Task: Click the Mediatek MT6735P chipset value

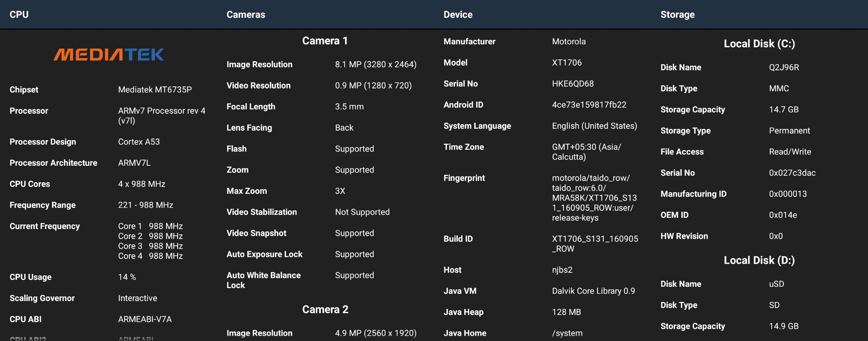Action: [x=155, y=89]
